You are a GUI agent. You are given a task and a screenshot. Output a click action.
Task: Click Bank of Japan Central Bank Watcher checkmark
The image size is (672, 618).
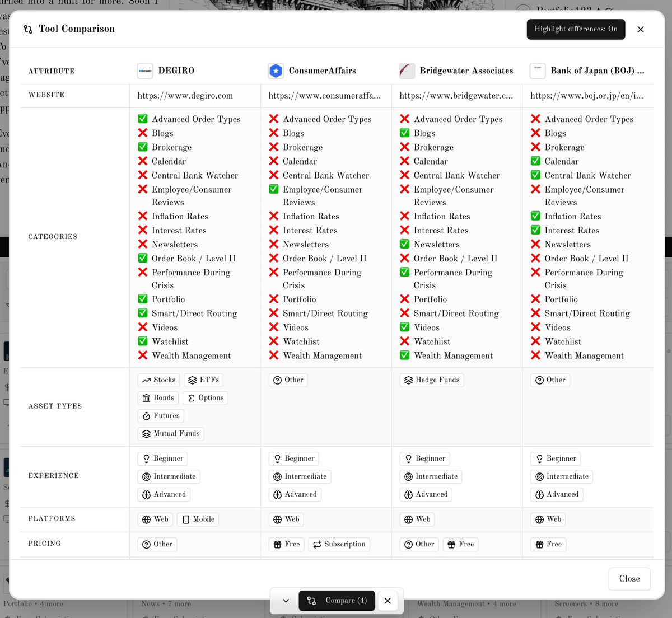[535, 175]
